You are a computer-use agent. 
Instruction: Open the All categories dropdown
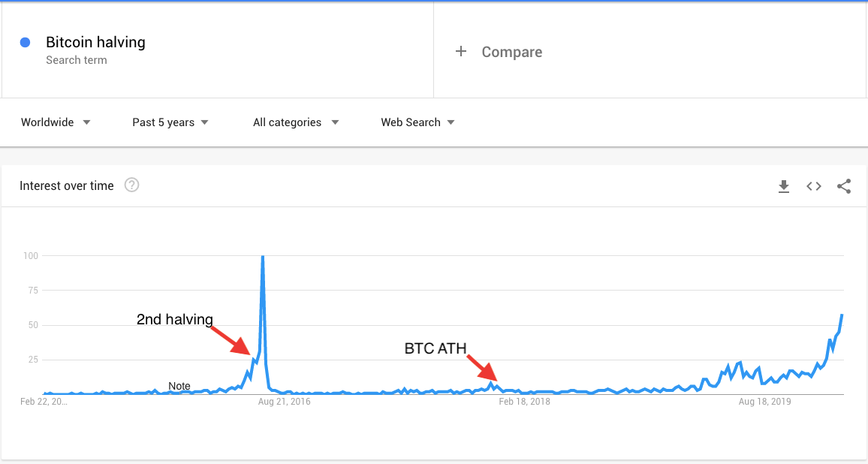coord(296,122)
